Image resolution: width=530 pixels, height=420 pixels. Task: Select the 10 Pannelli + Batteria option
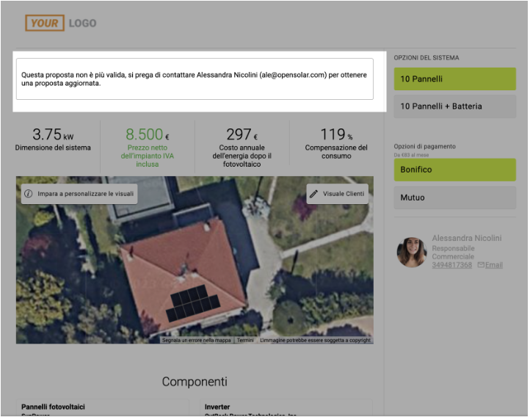pyautogui.click(x=455, y=106)
